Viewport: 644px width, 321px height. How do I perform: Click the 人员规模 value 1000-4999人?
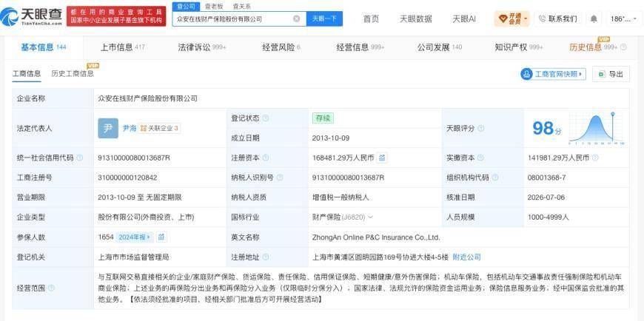click(549, 217)
